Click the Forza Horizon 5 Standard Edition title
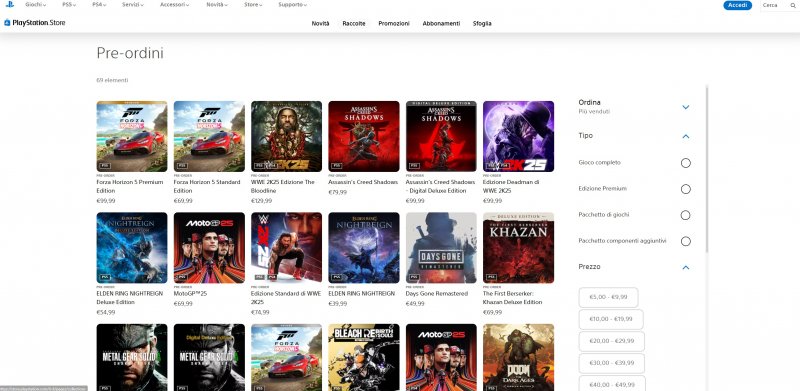 [x=207, y=186]
